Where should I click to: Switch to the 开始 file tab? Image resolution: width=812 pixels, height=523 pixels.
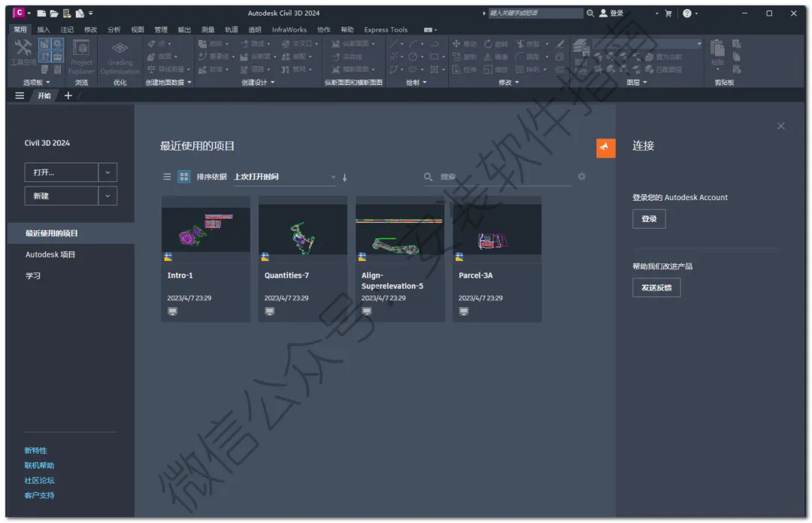[44, 96]
